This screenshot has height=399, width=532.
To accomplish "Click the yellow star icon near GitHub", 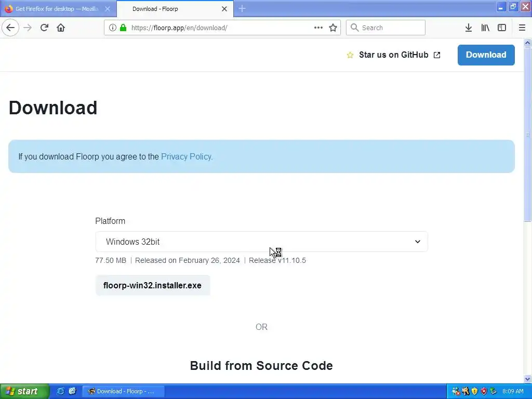I will click(350, 55).
